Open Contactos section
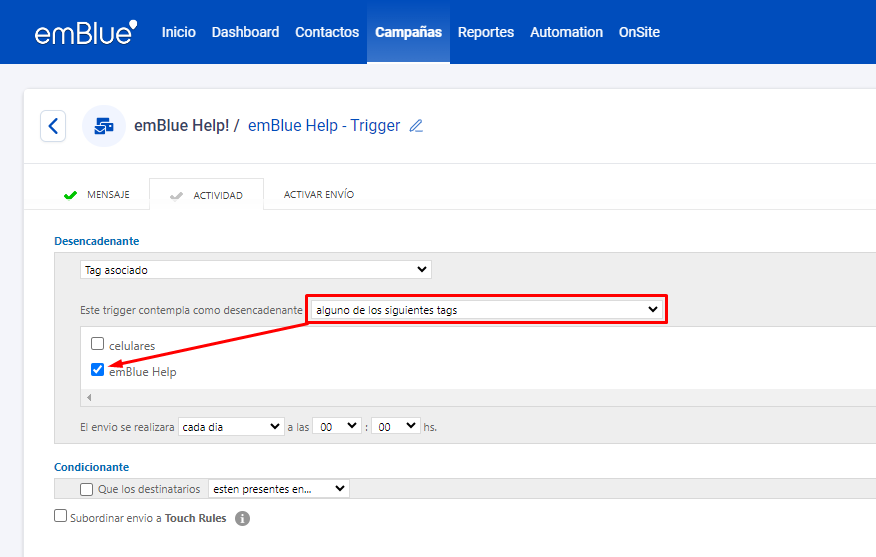 coord(327,32)
